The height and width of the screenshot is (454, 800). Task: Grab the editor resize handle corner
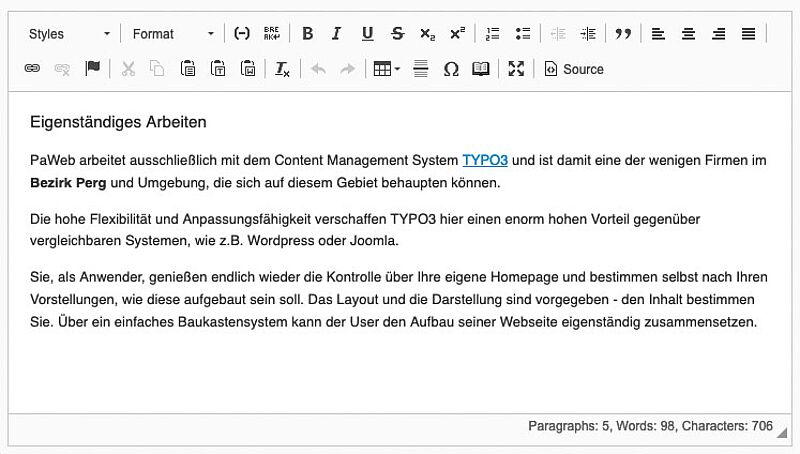click(x=782, y=433)
